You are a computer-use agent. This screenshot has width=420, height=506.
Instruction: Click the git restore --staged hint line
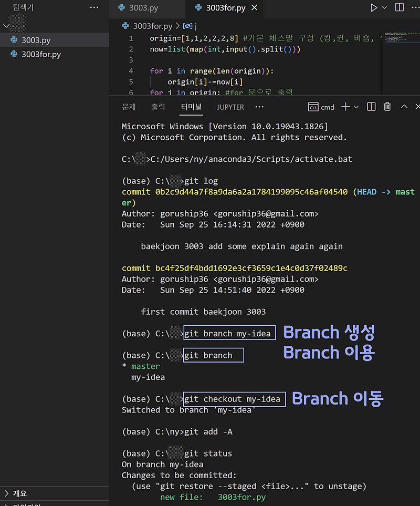[249, 487]
